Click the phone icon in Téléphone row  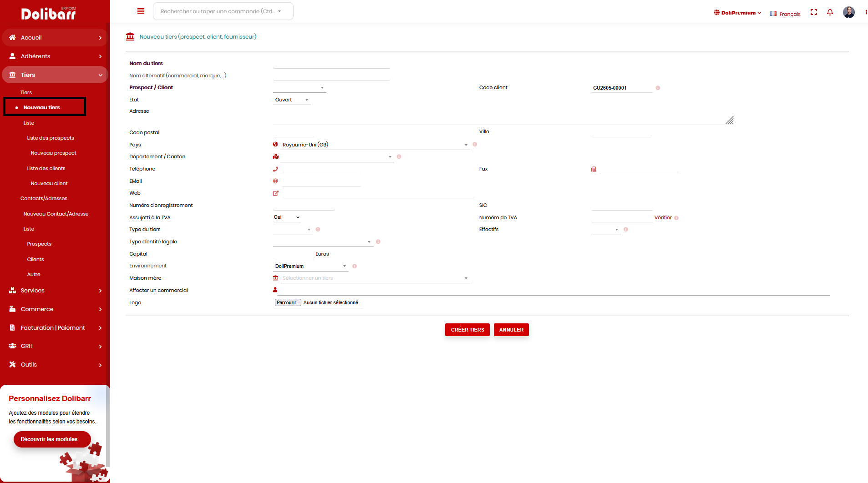275,169
